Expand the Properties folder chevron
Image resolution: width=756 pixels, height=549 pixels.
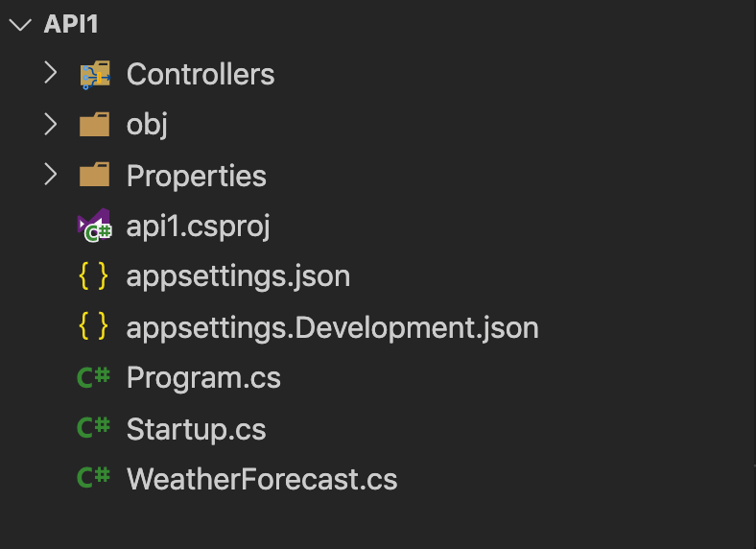click(x=51, y=176)
